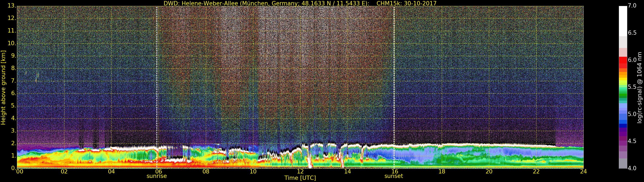
Task: Click the 00 hour tick on the time axis
Action: click(20, 172)
